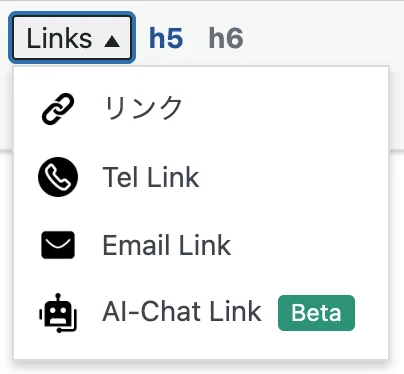Collapse the open Links dropdown button
The height and width of the screenshot is (374, 404).
[72, 38]
